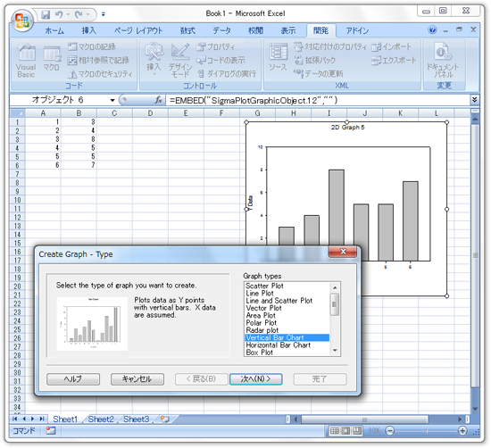The width and height of the screenshot is (491, 448).
Task: Switch to 校閲 tab
Action: pyautogui.click(x=255, y=30)
